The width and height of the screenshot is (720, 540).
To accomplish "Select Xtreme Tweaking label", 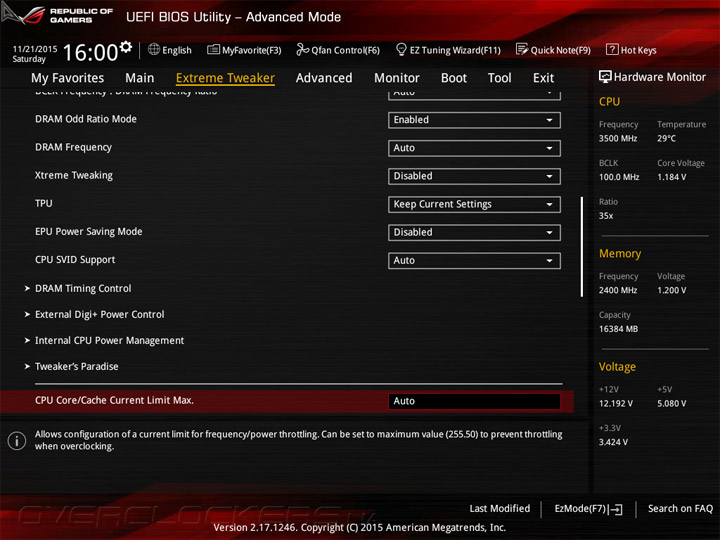I will [x=73, y=175].
